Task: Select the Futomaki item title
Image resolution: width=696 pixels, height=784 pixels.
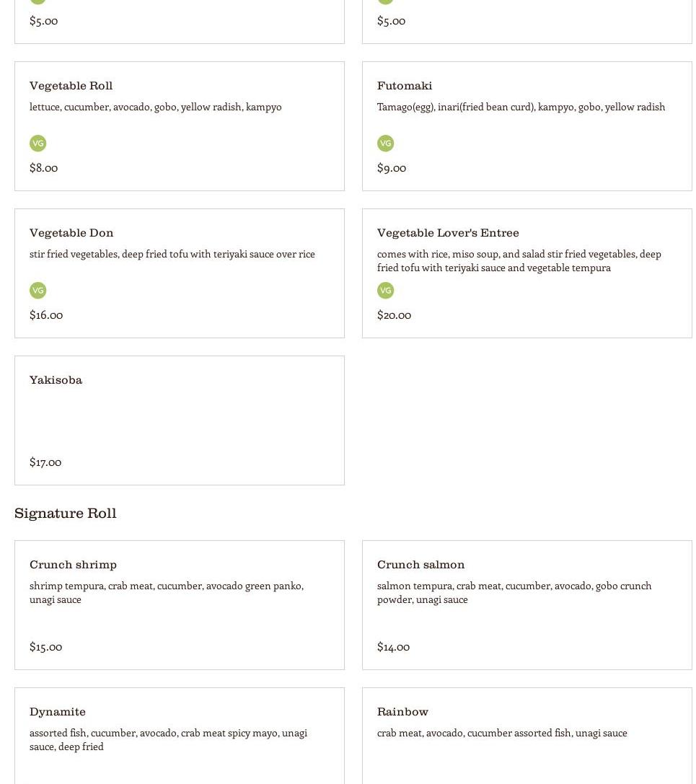Action: point(405,86)
